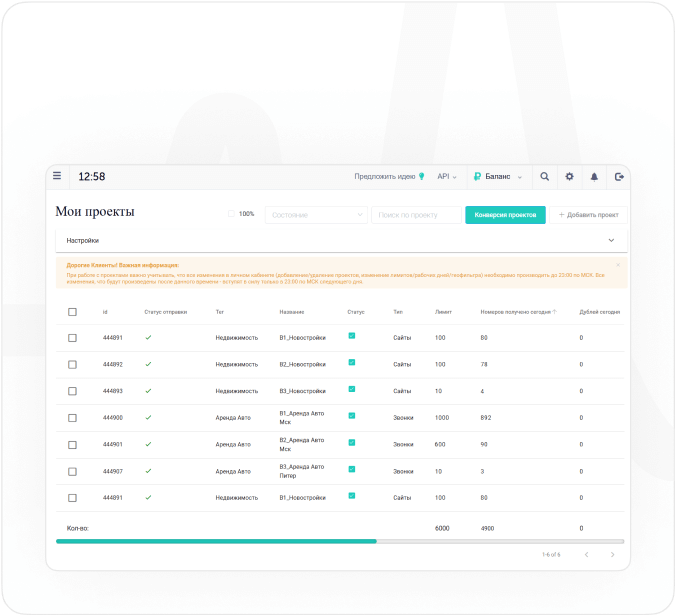This screenshot has width=675, height=615.
Task: Toggle the status checkbox of project 444900
Action: click(351, 415)
